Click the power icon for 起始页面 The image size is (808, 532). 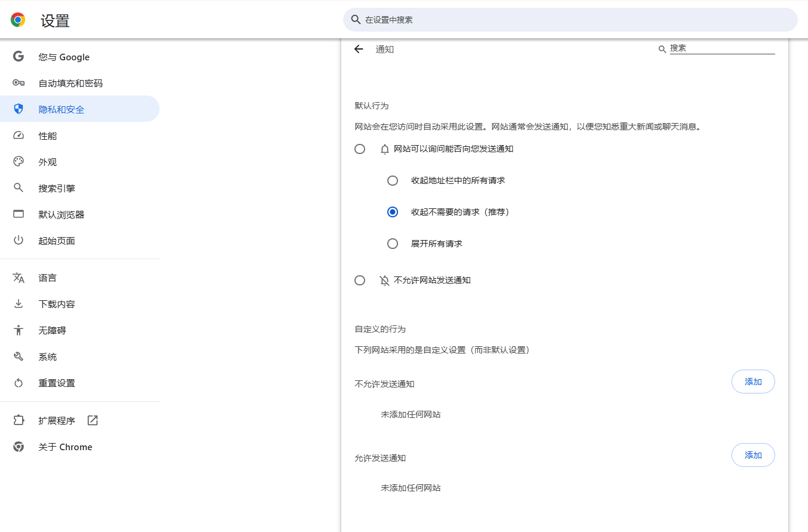[19, 241]
